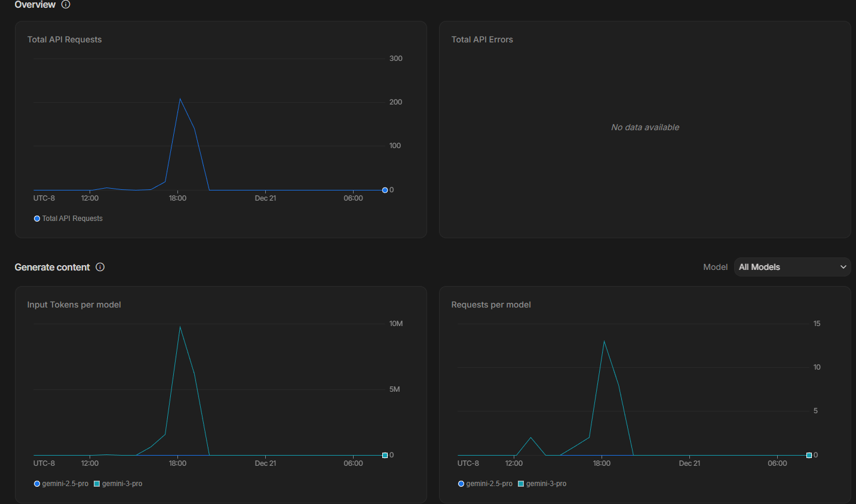This screenshot has width=856, height=504.
Task: Click the UTC-8 label in Total API Requests chart
Action: [x=44, y=198]
